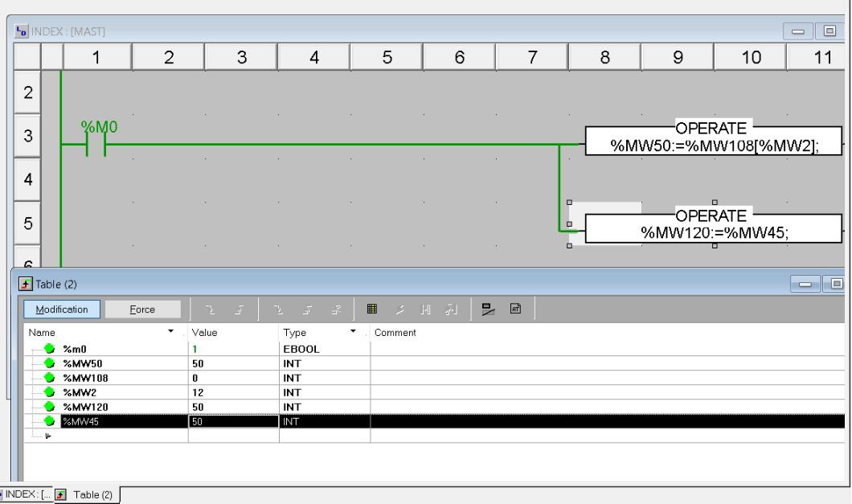Select the OPERATE block %MW50:=%MW108[%MW2];
852x504 pixels.
tap(714, 141)
